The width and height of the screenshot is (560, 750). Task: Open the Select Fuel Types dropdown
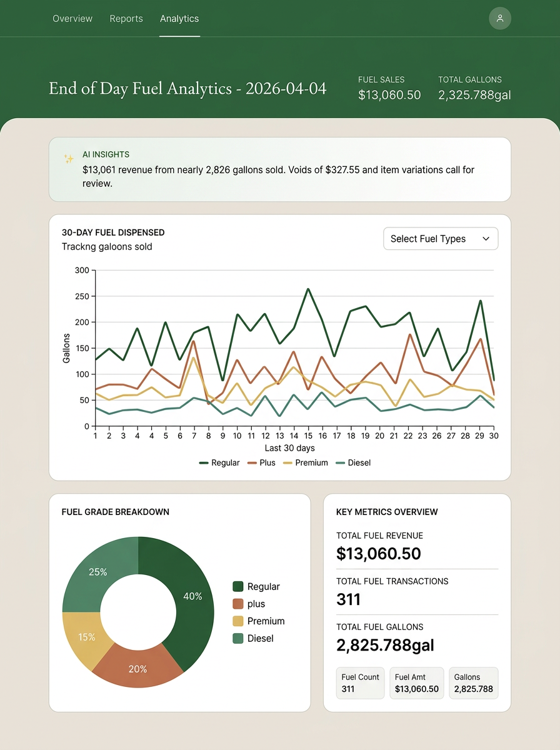coord(440,239)
